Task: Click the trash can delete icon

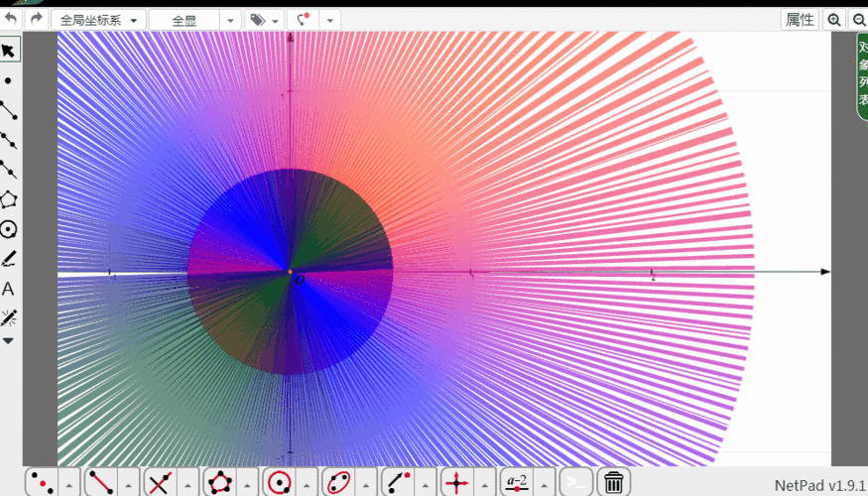Action: [x=614, y=482]
